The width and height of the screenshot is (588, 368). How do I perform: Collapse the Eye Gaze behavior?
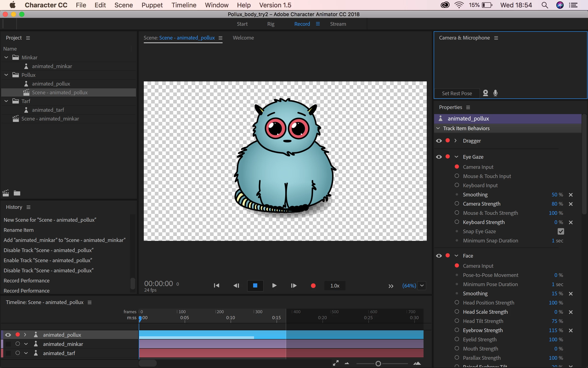click(456, 157)
